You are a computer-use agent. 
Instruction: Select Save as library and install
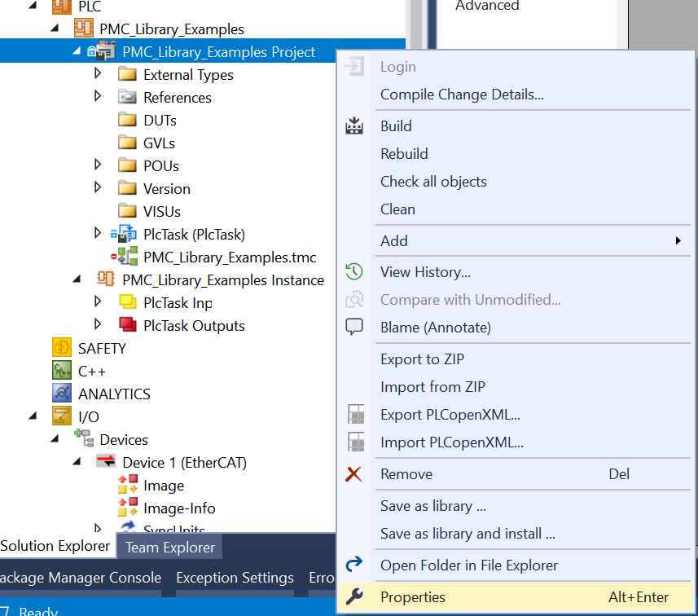click(x=468, y=535)
